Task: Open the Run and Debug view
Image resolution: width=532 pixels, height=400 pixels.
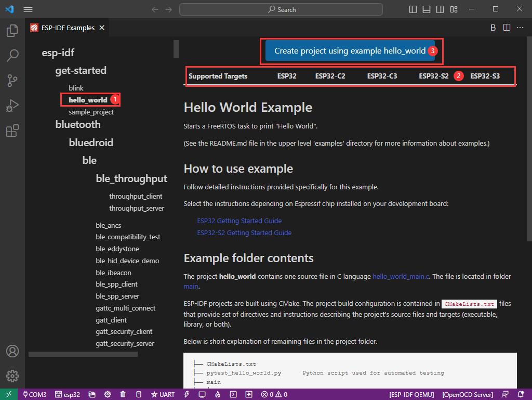Action: tap(12, 106)
